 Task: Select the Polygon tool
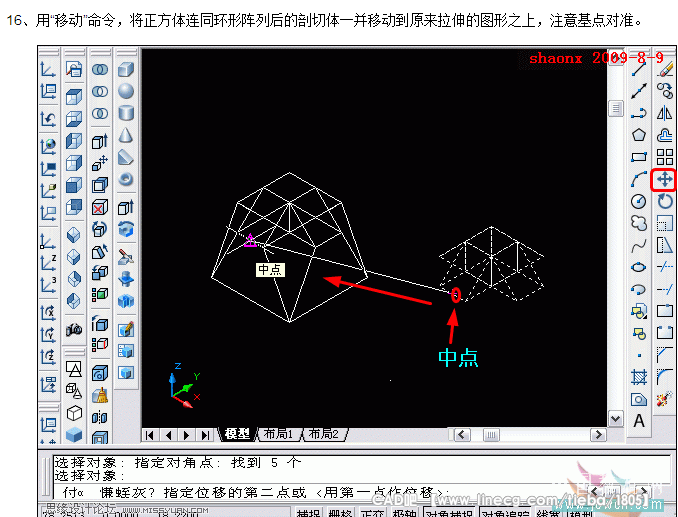[639, 135]
